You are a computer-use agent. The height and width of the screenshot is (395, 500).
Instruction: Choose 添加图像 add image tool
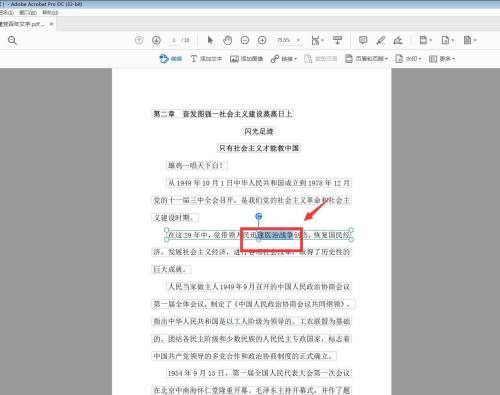point(246,59)
